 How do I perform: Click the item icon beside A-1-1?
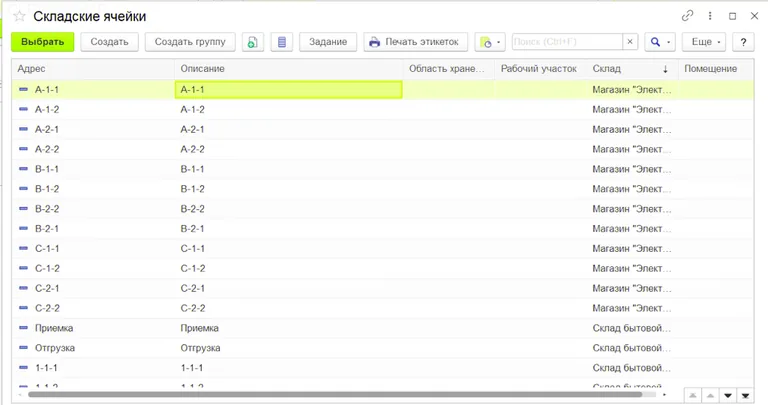click(x=24, y=90)
